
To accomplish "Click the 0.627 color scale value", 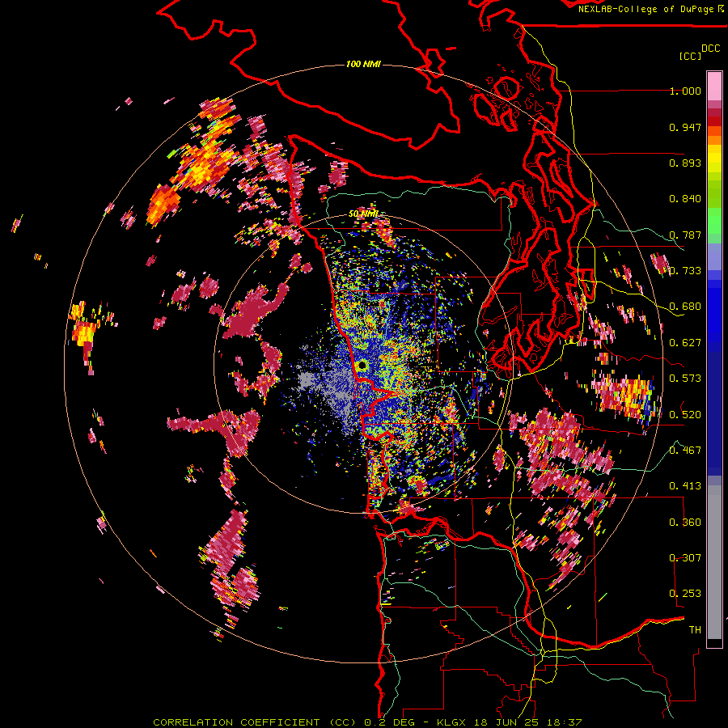I will pyautogui.click(x=685, y=343).
